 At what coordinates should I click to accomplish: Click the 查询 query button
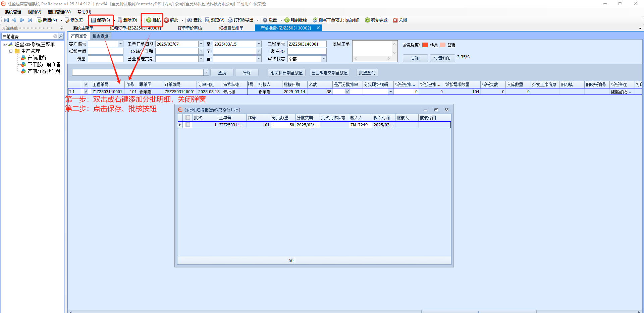pos(415,58)
